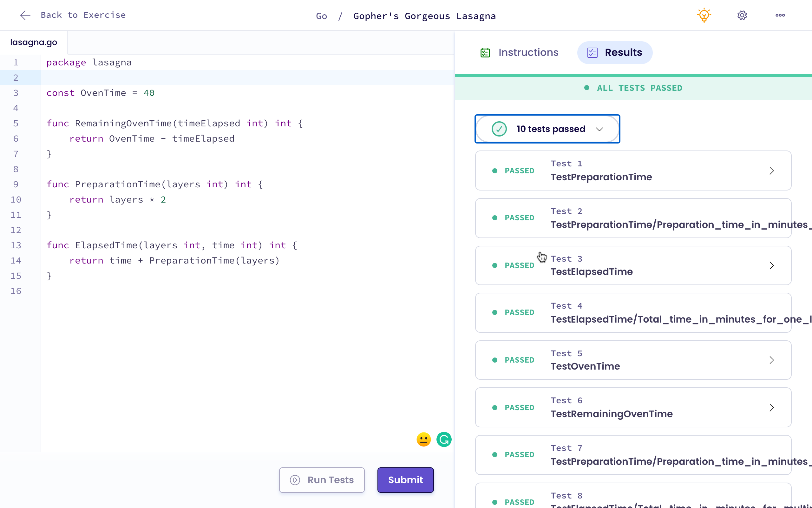
Task: Click the ALL TESTS PASSED banner text
Action: point(639,88)
